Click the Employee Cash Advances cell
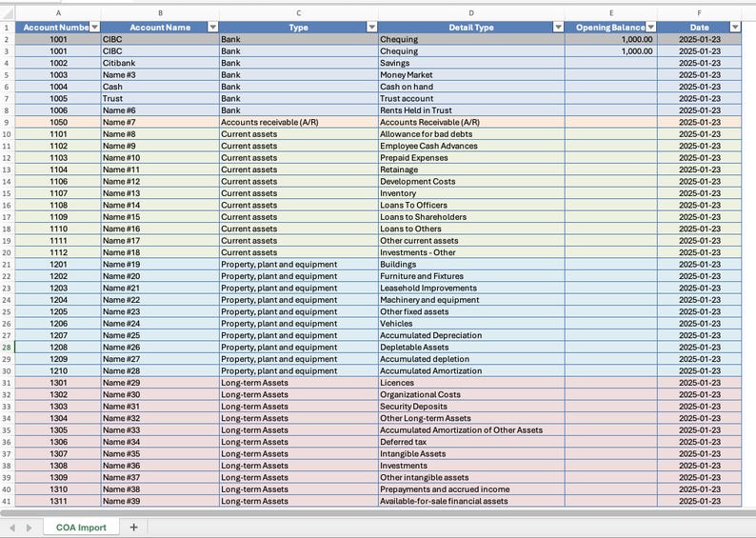The width and height of the screenshot is (756, 538). coord(471,146)
